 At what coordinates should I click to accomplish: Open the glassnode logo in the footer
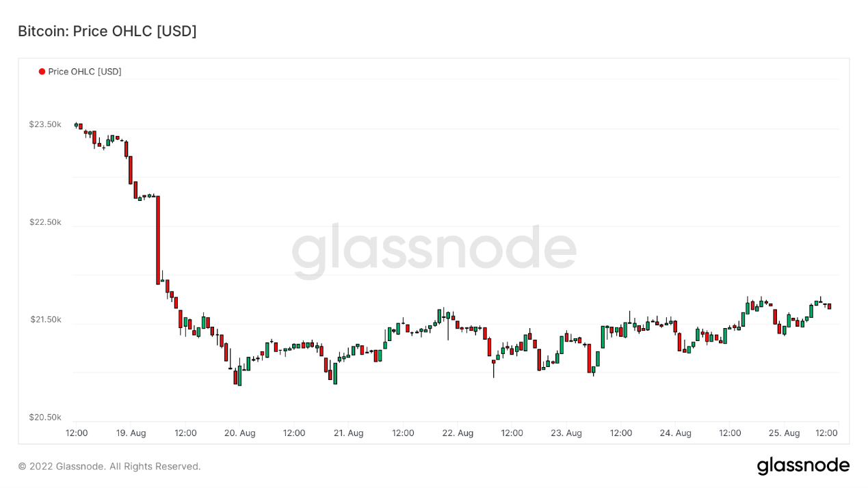point(803,466)
